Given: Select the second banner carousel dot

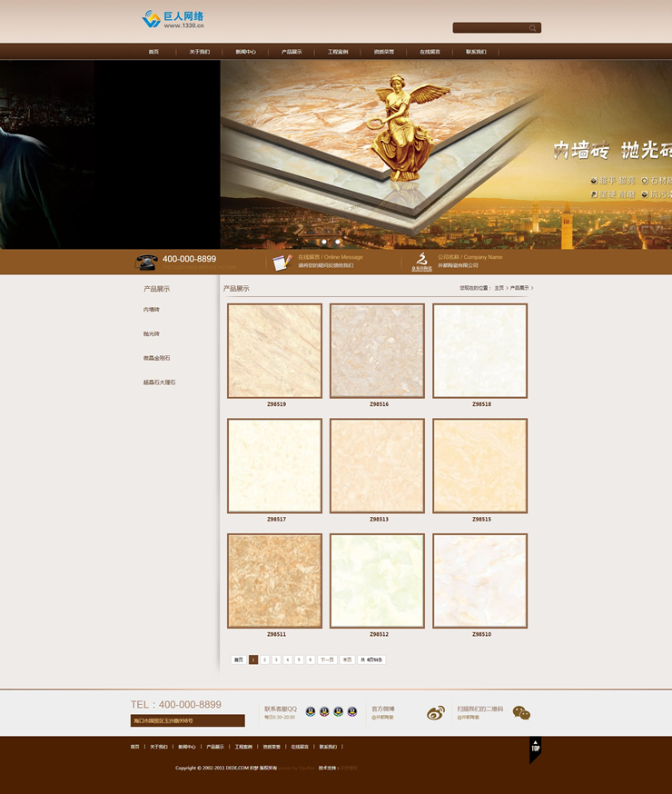Looking at the screenshot, I should 338,242.
